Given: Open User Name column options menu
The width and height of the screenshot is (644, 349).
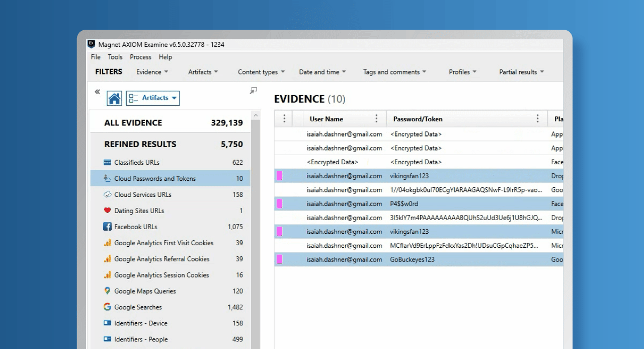Looking at the screenshot, I should pos(376,119).
